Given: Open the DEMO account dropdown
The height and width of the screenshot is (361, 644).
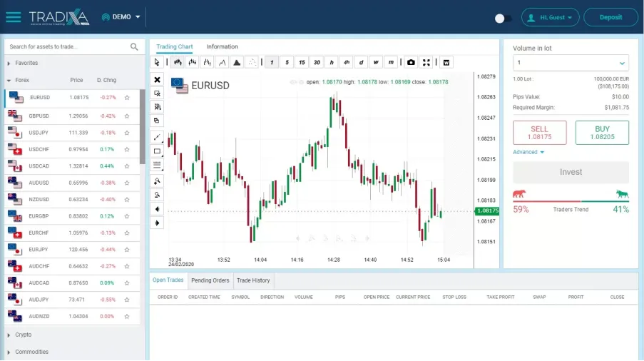Looking at the screenshot, I should click(x=121, y=17).
